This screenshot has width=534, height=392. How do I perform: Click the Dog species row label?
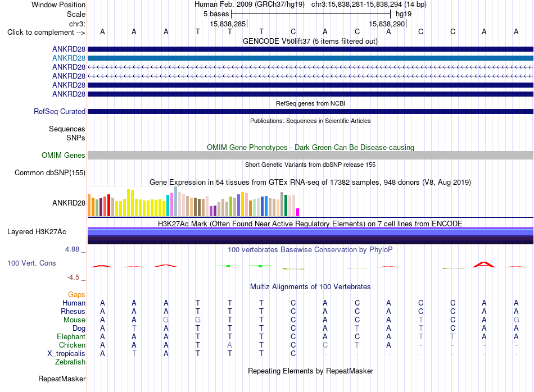click(79, 329)
